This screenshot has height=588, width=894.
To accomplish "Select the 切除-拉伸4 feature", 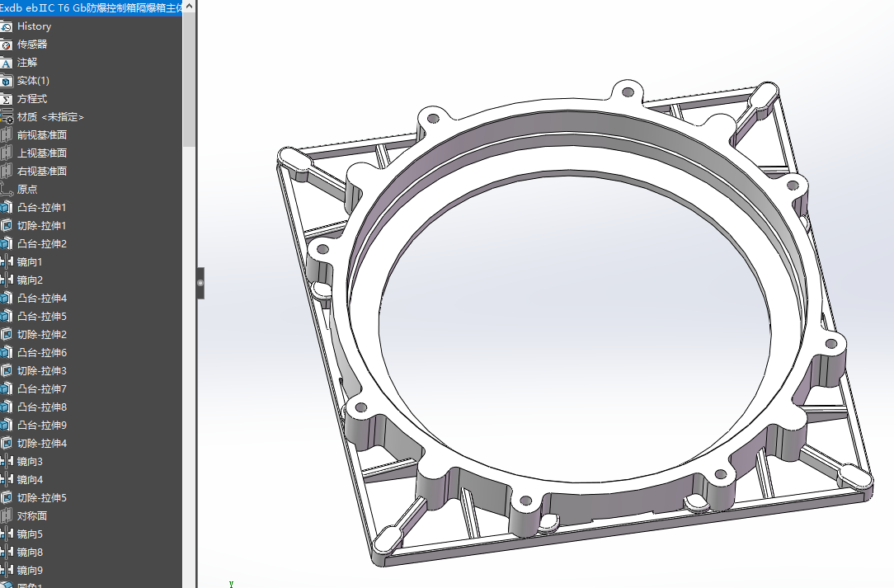I will pyautogui.click(x=41, y=443).
